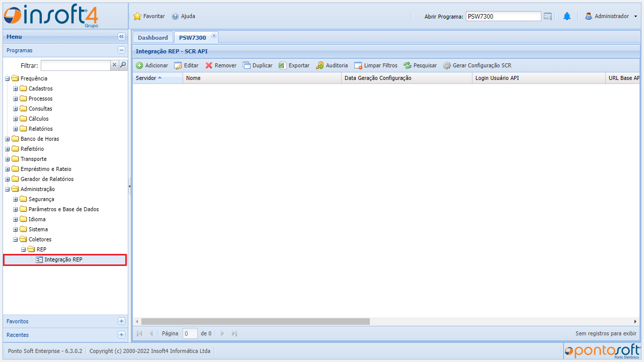
Task: Expand the Banco de Horas folder
Action: point(7,139)
